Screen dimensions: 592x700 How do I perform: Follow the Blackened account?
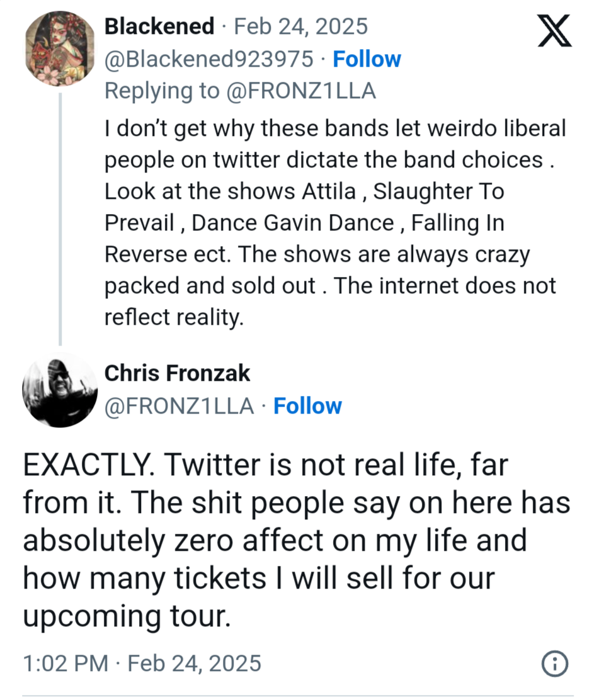click(x=367, y=59)
